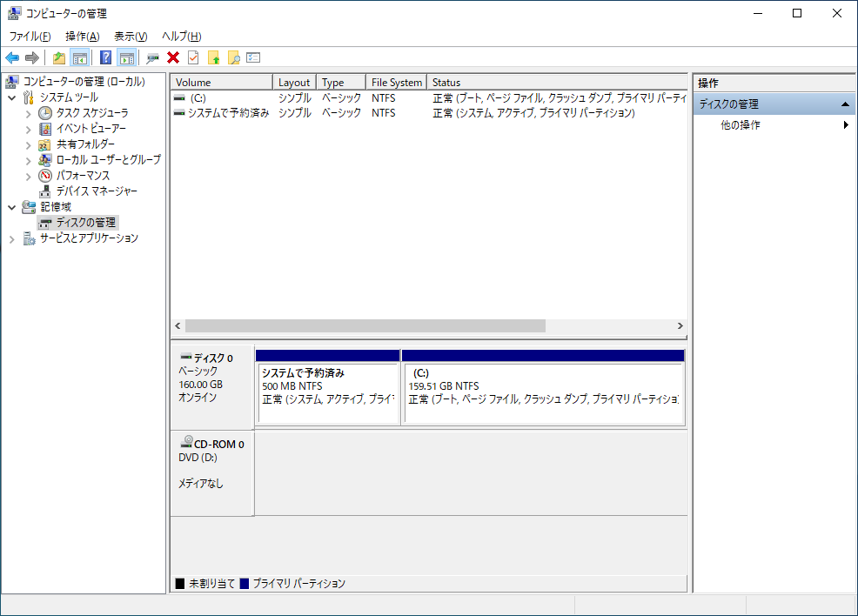Click the yellow page green arrow icon
This screenshot has height=616, width=858.
tap(213, 57)
